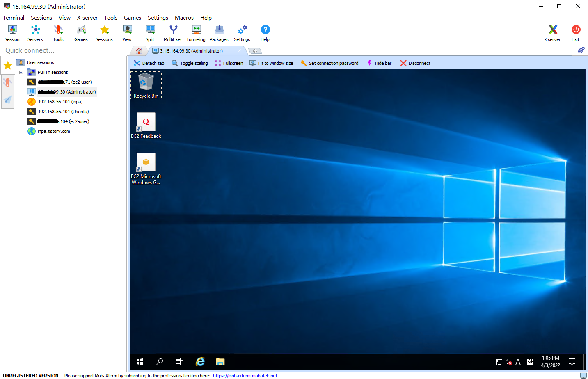Open the Games toolbar icon
588x379 pixels.
(x=81, y=33)
